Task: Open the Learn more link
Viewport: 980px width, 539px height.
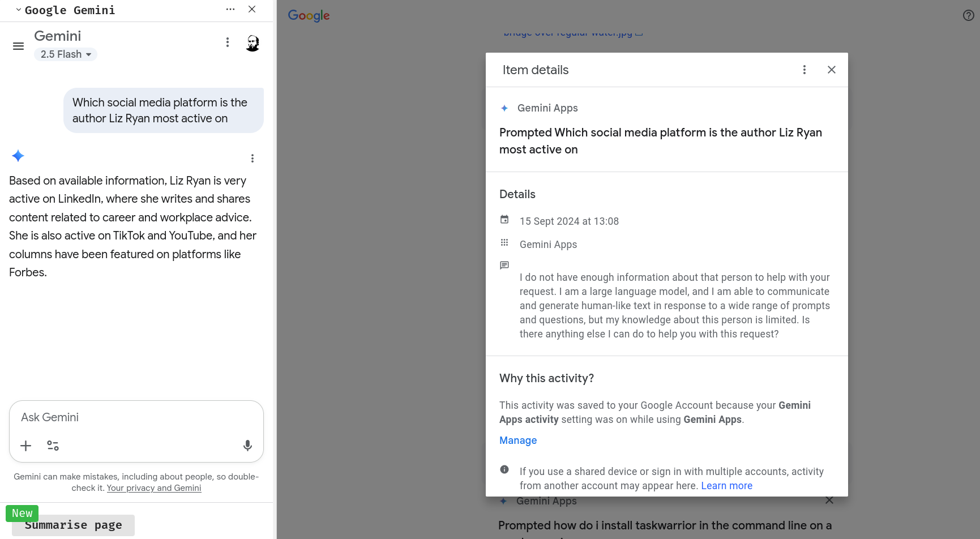Action: [x=727, y=486]
